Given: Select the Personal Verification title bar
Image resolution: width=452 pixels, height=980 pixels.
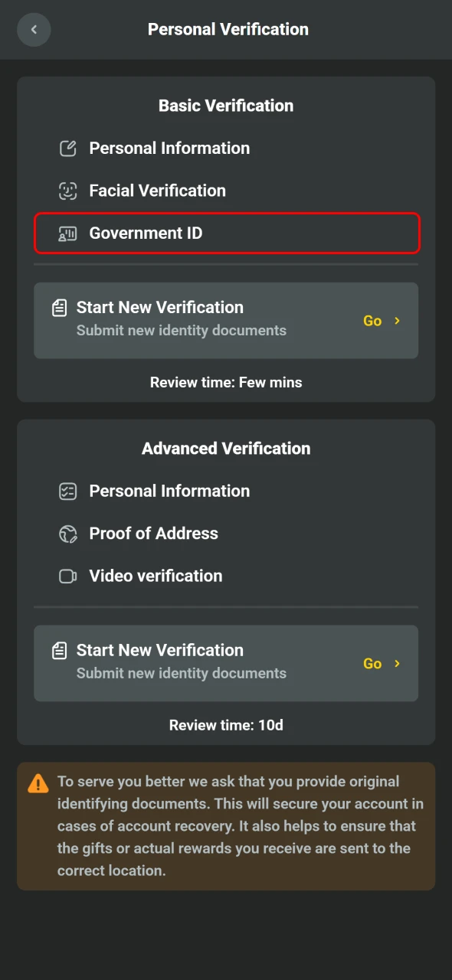Looking at the screenshot, I should [226, 29].
